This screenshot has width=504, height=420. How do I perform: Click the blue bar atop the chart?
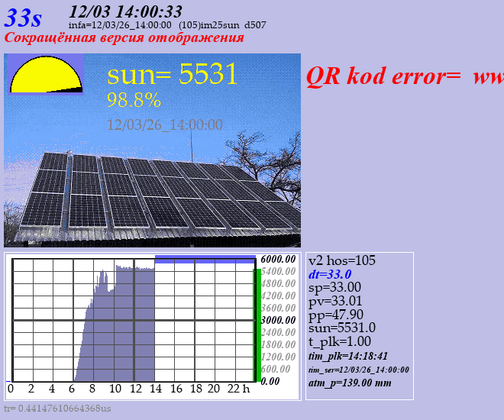pos(205,260)
